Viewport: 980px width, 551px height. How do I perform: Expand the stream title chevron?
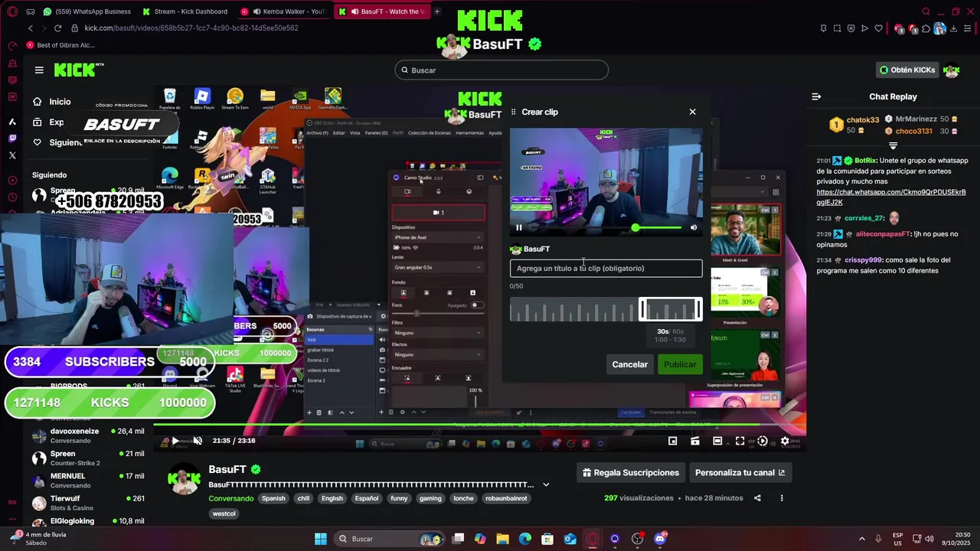click(x=546, y=484)
